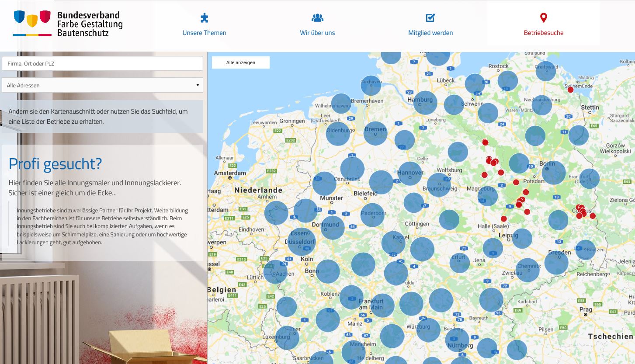
Task: Click the Rostock label on the map
Action: tap(499, 66)
